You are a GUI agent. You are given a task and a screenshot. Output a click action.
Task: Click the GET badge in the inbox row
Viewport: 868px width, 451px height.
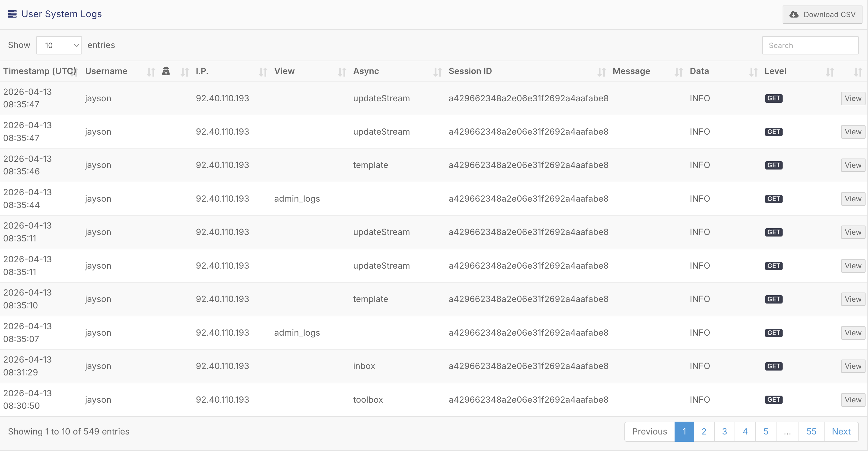[x=774, y=366]
